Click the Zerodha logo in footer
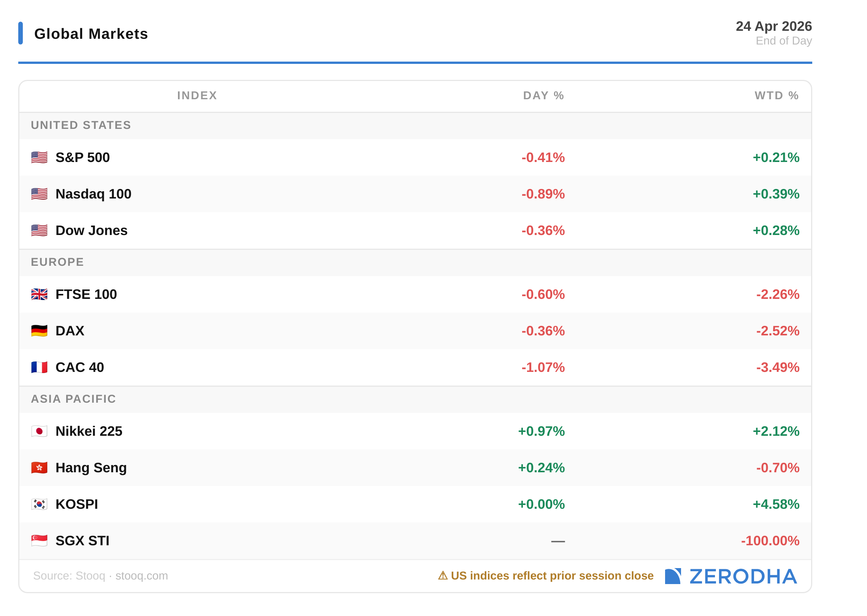Viewport: 867px width, 616px height. pos(731,576)
